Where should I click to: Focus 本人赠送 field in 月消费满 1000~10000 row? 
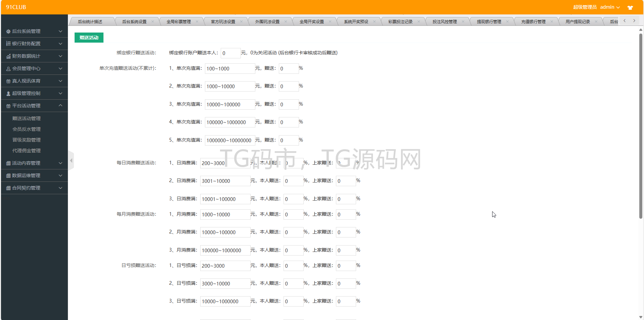point(294,214)
